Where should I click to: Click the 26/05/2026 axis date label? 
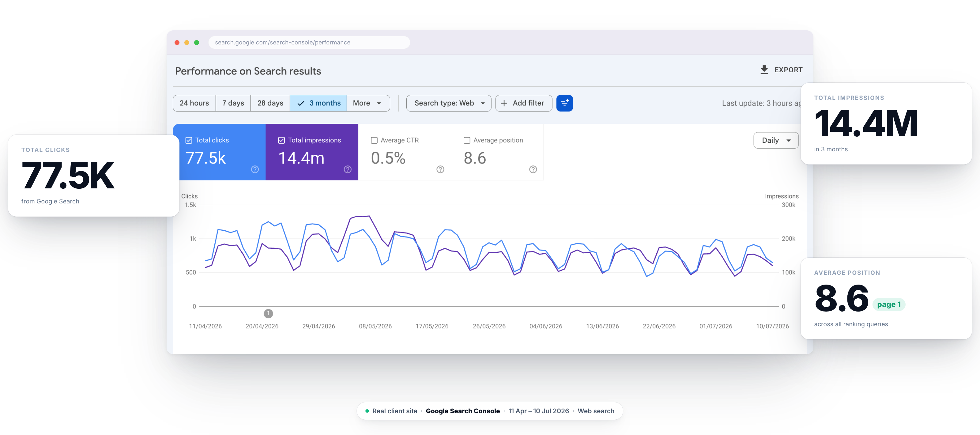tap(489, 327)
